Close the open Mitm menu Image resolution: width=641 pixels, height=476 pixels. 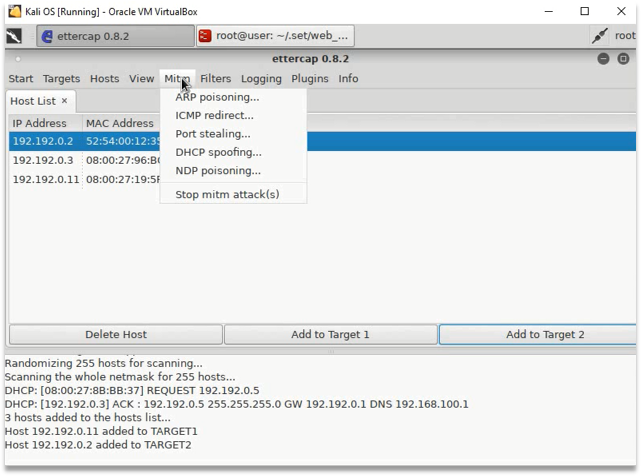(177, 79)
